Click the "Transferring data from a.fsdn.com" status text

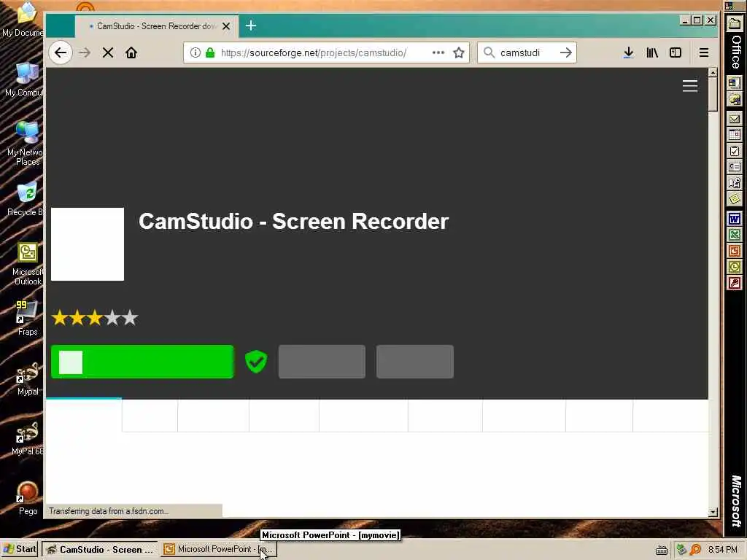109,511
